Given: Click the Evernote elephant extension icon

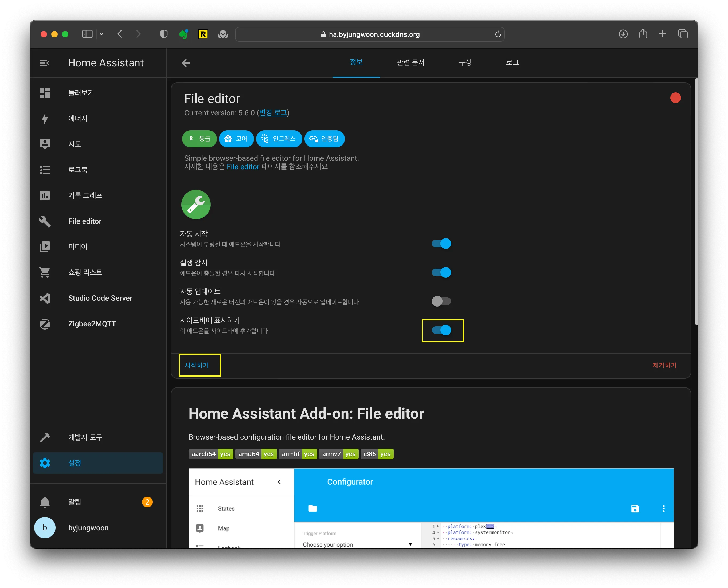Looking at the screenshot, I should (x=183, y=34).
